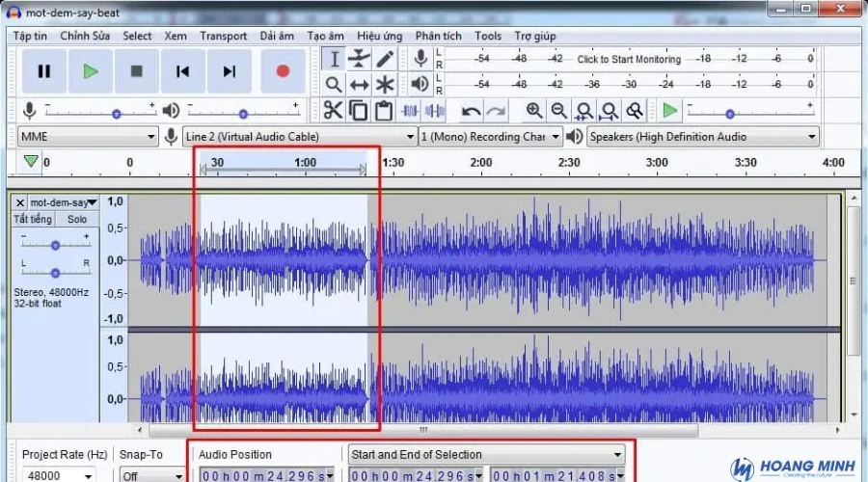Viewport: 868px width, 482px height.
Task: Open the Select menu
Action: point(137,36)
